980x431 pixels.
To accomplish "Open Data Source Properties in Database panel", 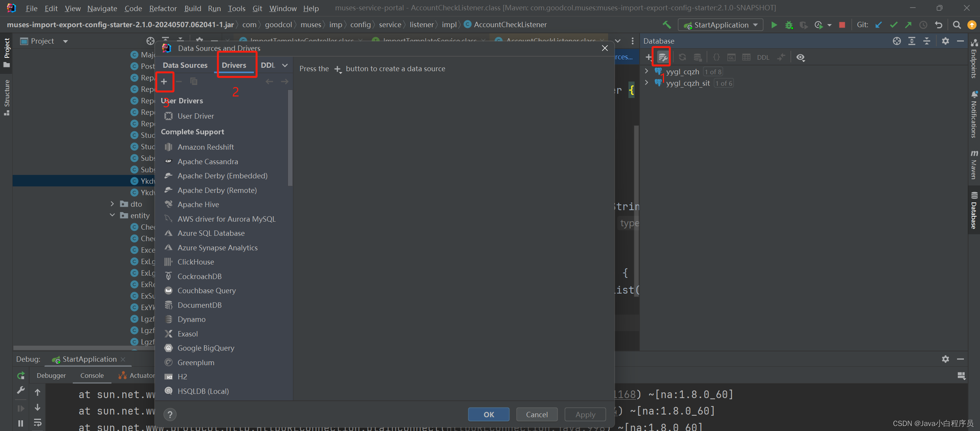I will click(x=663, y=57).
